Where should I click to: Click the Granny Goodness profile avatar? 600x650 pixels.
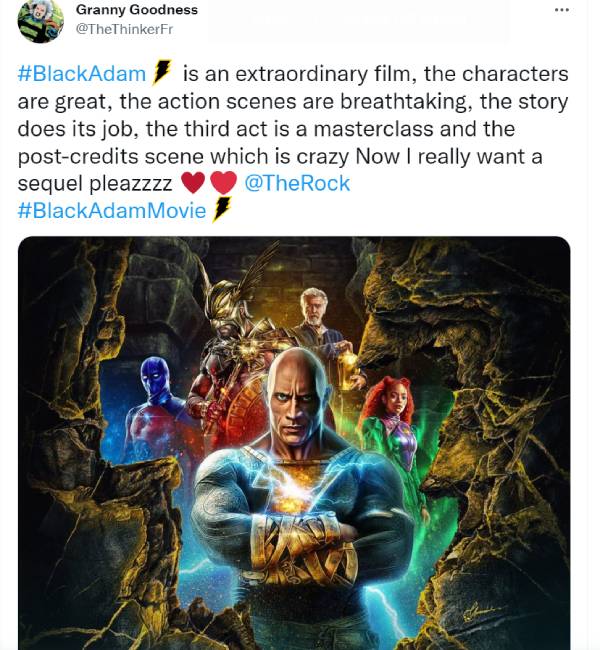tap(41, 19)
